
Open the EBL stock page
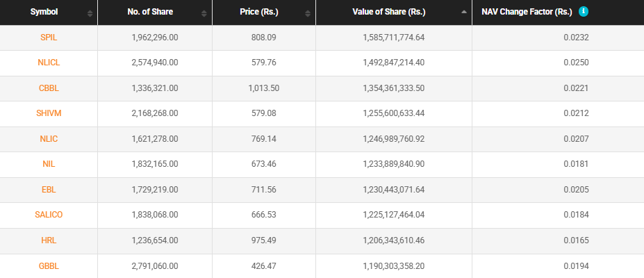click(49, 190)
